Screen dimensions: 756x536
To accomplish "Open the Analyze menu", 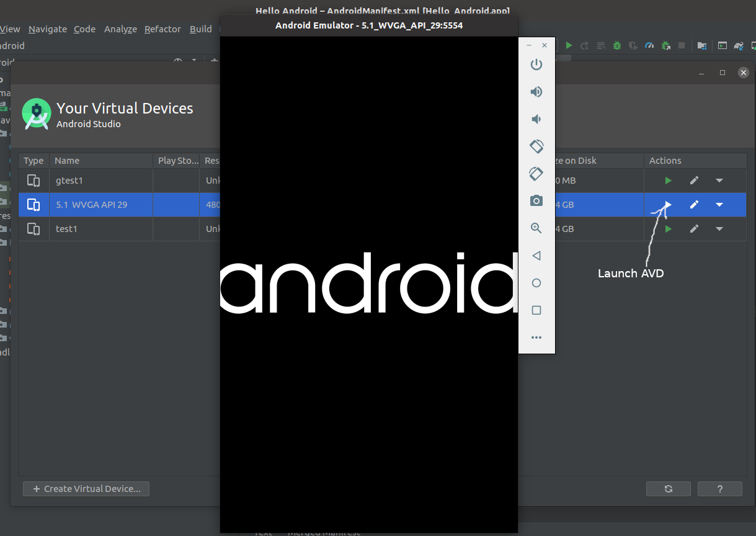I will (120, 29).
